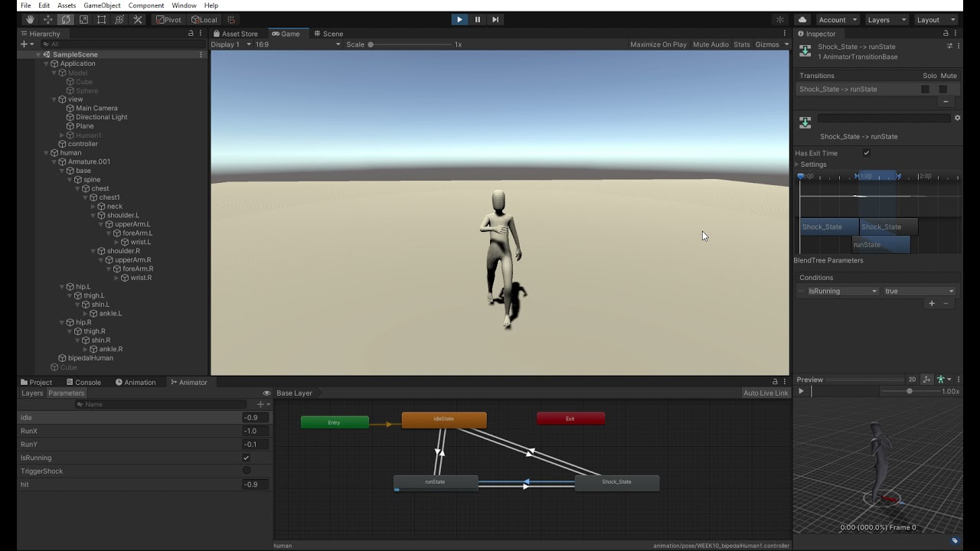The image size is (980, 551).
Task: Toggle Stats overlay
Action: [x=742, y=44]
